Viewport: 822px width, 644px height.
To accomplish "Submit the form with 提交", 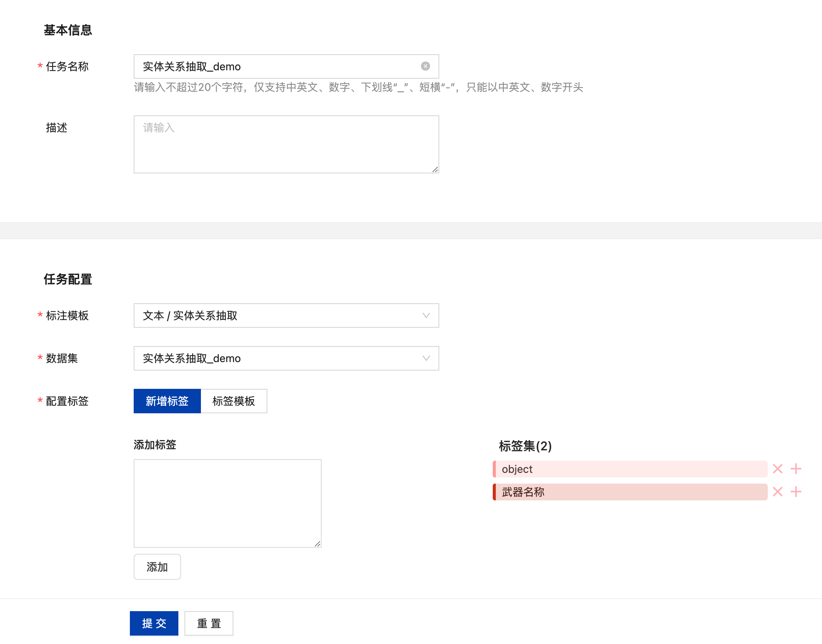I will [x=154, y=623].
